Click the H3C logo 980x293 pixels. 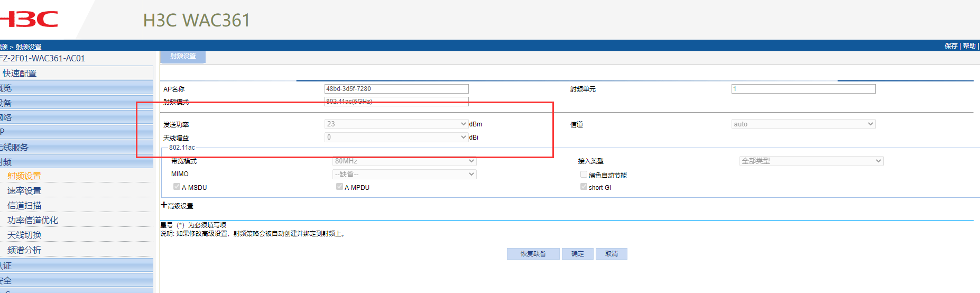pyautogui.click(x=29, y=20)
